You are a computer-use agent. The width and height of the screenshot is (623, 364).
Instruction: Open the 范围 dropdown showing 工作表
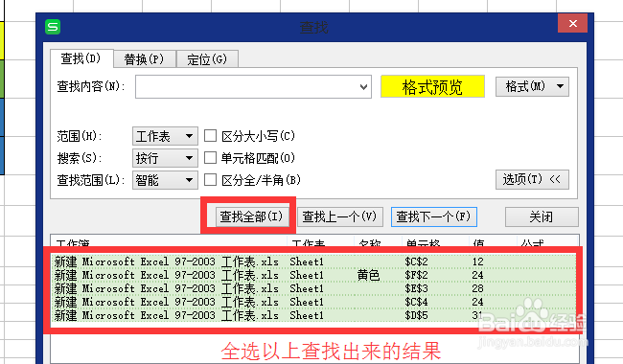click(x=165, y=137)
